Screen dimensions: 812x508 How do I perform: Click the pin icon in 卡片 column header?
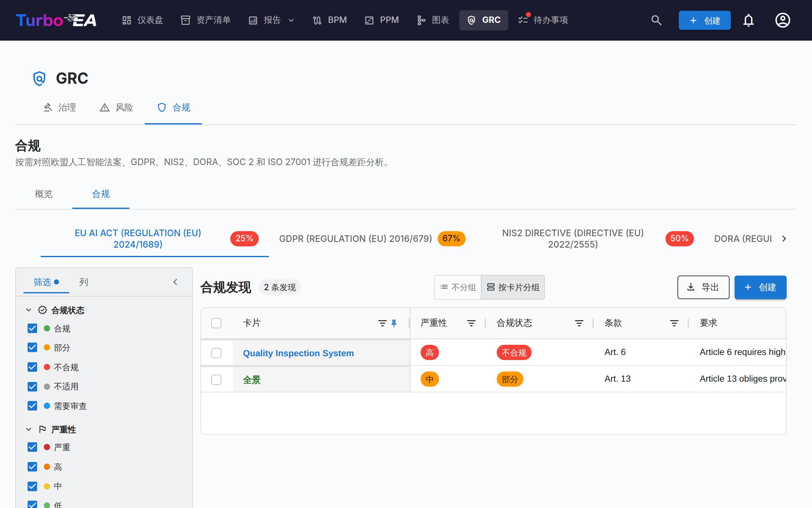pos(394,323)
